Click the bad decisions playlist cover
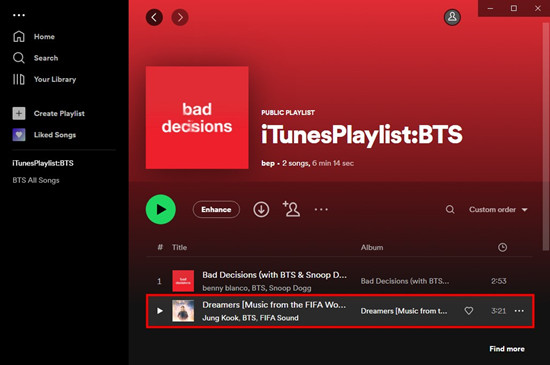The height and width of the screenshot is (365, 550). tap(197, 118)
